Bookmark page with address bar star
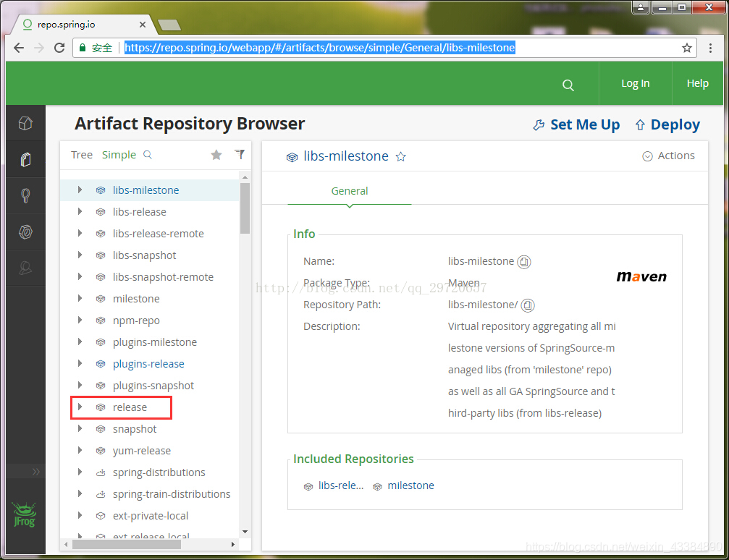 [687, 48]
